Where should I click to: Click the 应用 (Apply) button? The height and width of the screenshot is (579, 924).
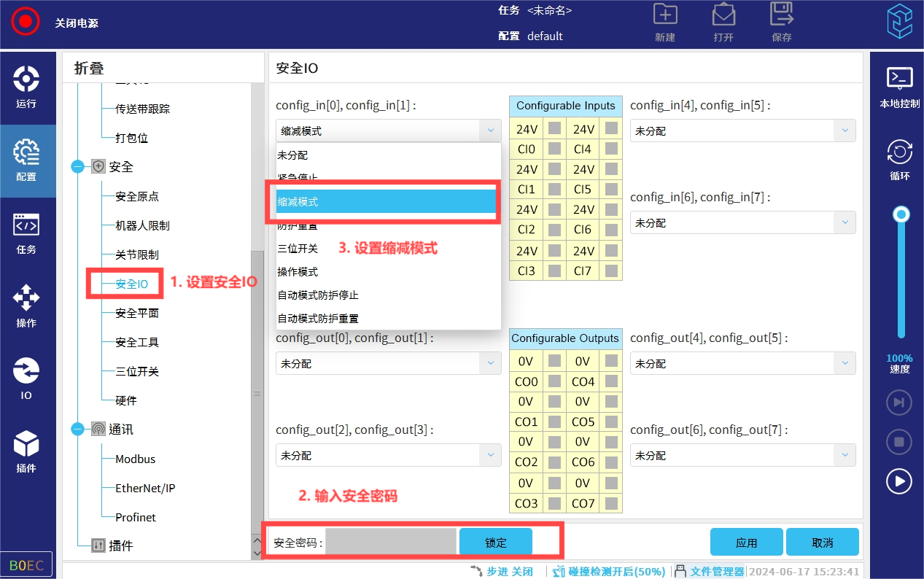pyautogui.click(x=746, y=543)
